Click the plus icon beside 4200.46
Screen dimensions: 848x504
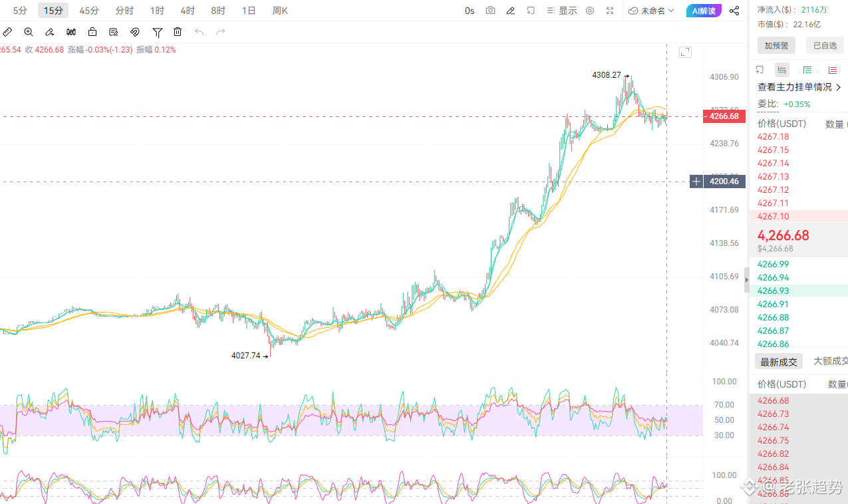pyautogui.click(x=696, y=181)
